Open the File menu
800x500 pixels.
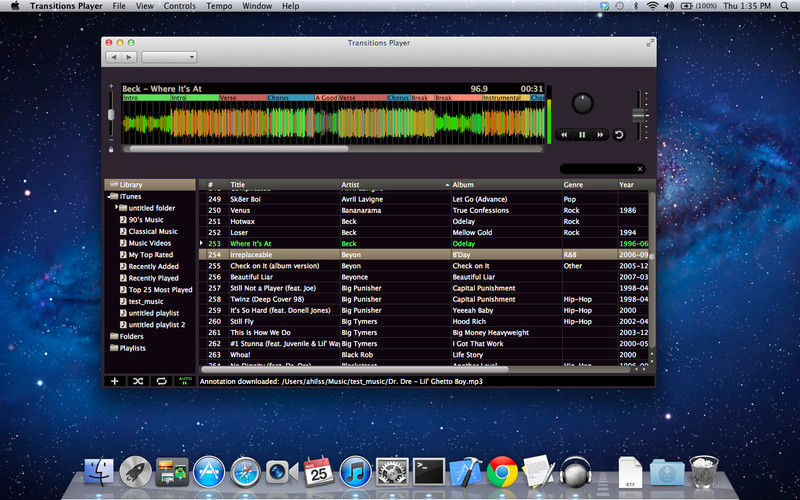click(x=119, y=6)
